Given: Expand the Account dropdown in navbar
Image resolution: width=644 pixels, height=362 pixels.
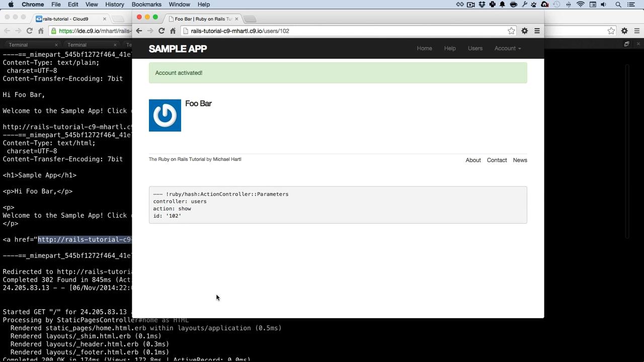Looking at the screenshot, I should click(508, 48).
